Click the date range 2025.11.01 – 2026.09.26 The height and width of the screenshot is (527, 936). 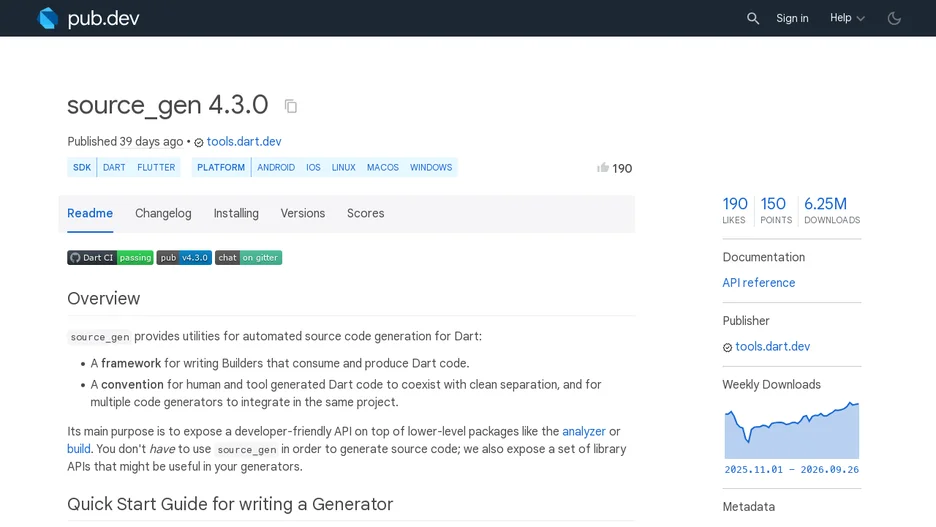point(792,470)
